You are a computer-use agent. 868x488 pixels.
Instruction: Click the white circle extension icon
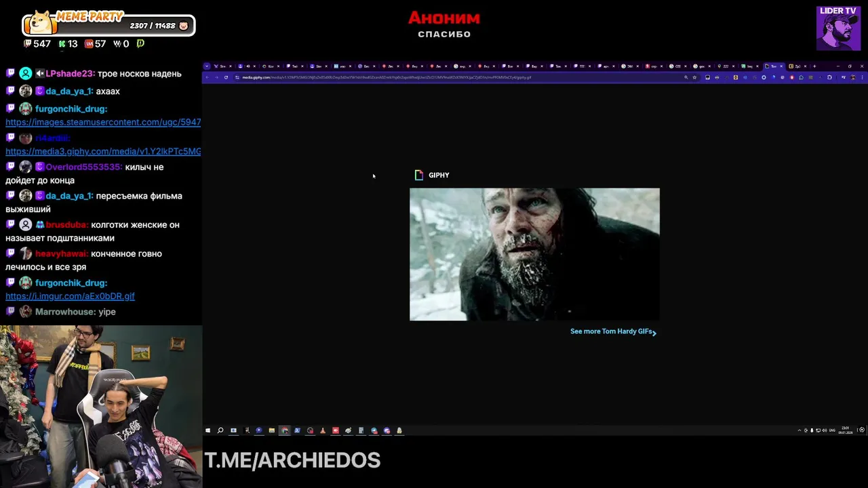pyautogui.click(x=764, y=77)
